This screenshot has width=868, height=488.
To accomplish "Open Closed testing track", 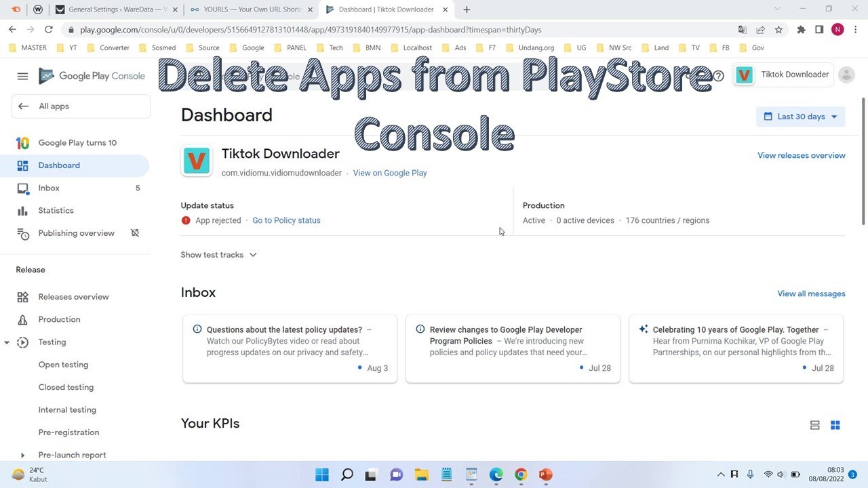I will pyautogui.click(x=66, y=387).
